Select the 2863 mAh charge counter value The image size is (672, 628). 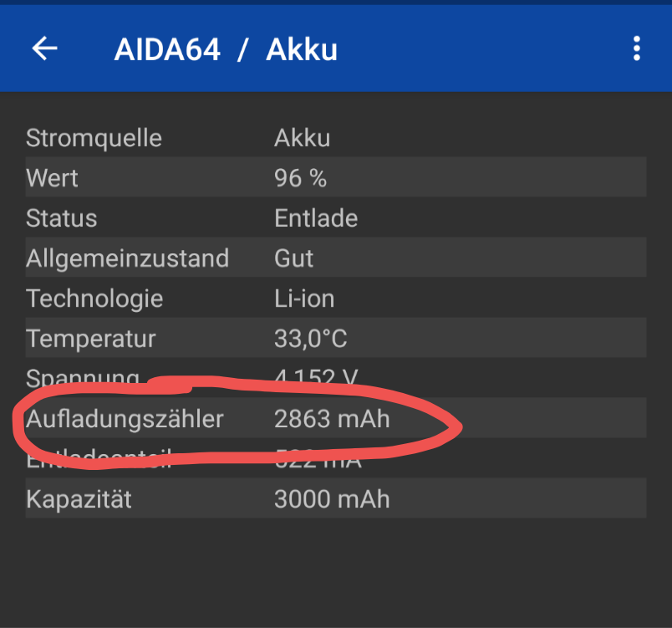(x=332, y=419)
